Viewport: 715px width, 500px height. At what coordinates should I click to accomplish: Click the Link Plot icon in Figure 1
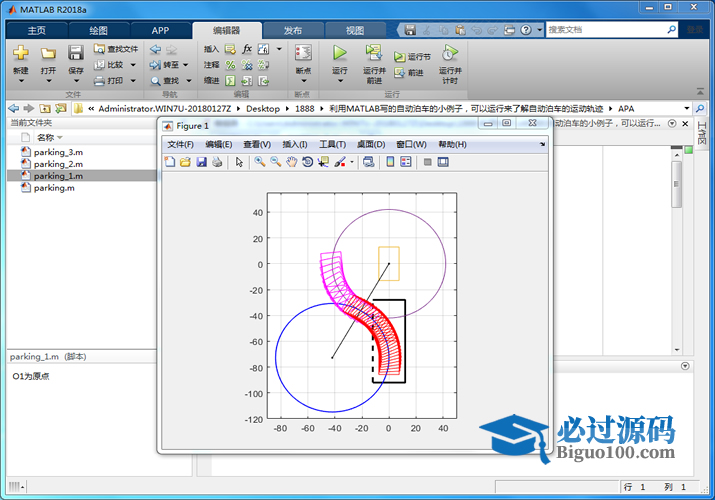tap(368, 162)
